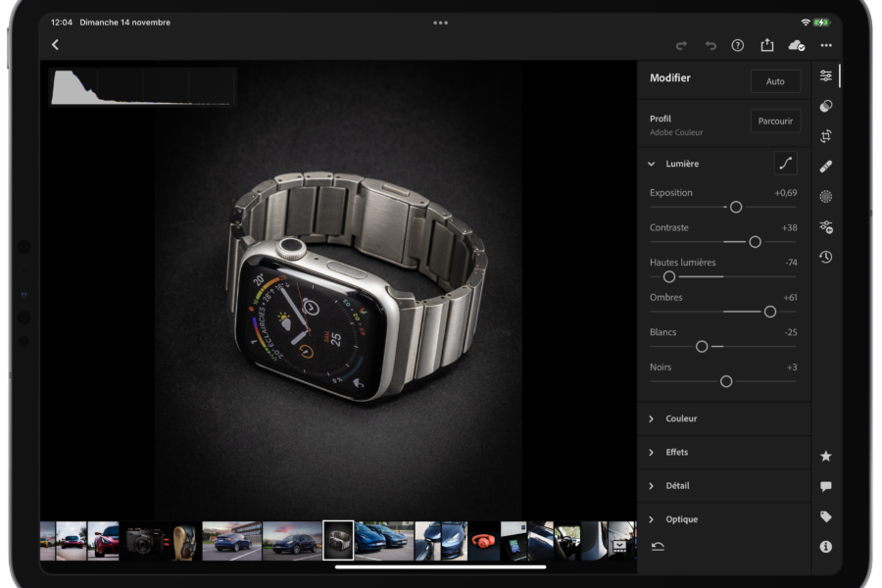The image size is (882, 588).
Task: Select the red headphones thumbnail
Action: point(484,541)
